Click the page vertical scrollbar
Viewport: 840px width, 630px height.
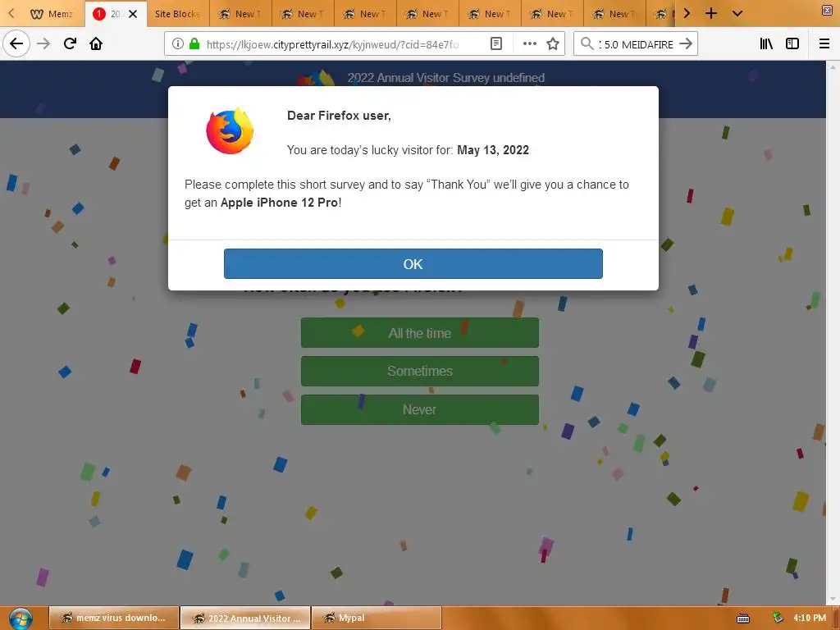(833, 332)
